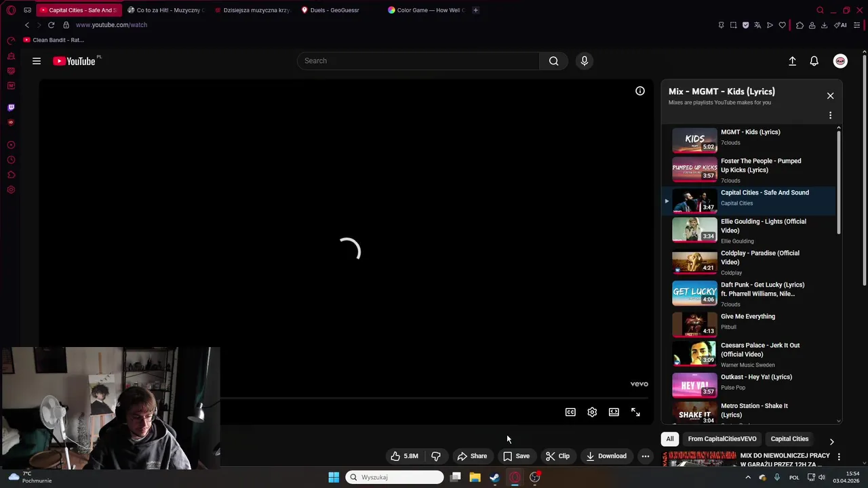
Task: Play Ellie Goulding - Lights video
Action: pos(750,231)
